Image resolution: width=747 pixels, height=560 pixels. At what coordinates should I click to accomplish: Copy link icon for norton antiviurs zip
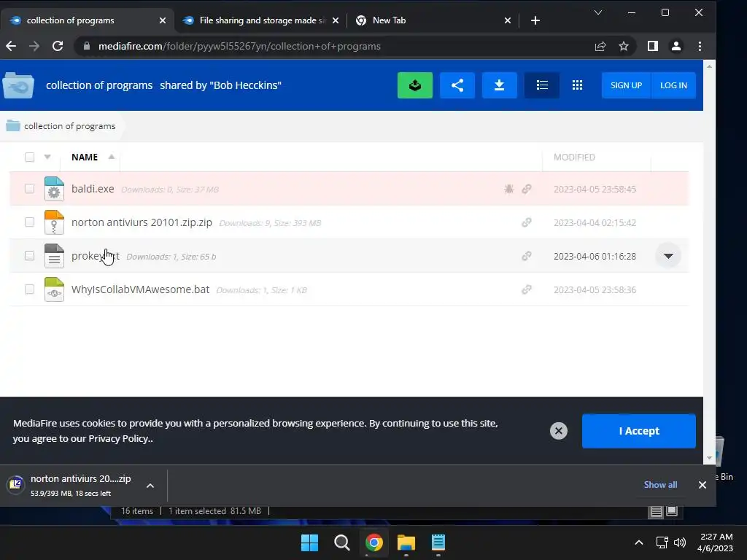[x=527, y=222]
